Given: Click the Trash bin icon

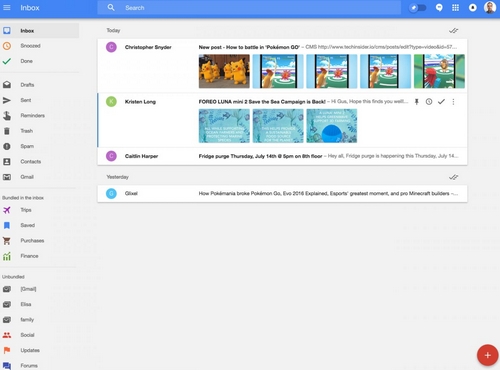Looking at the screenshot, I should coord(7,131).
